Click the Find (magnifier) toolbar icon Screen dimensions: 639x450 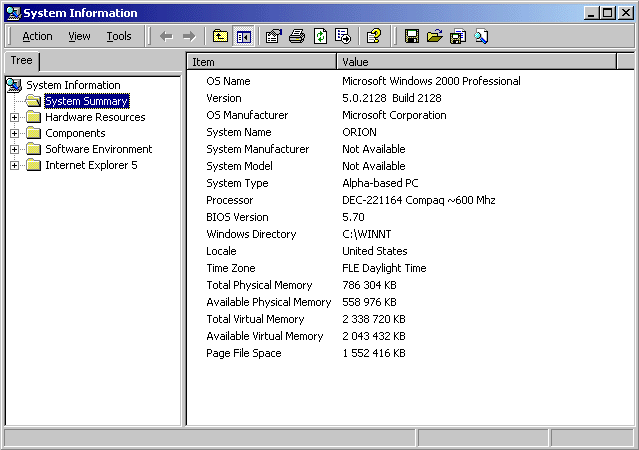tap(481, 36)
